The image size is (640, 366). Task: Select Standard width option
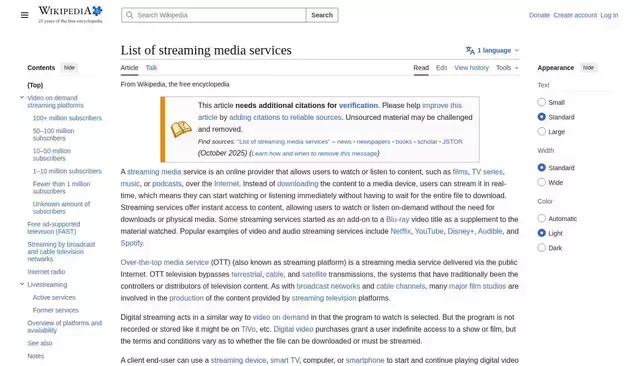[542, 167]
